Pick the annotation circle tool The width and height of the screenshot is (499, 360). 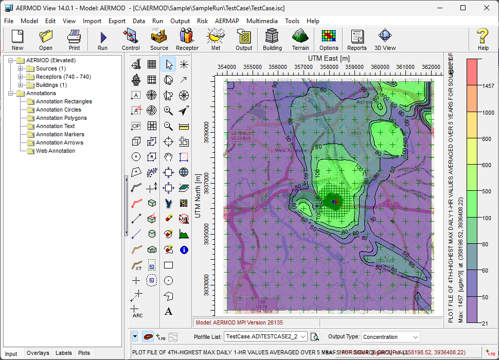168,281
